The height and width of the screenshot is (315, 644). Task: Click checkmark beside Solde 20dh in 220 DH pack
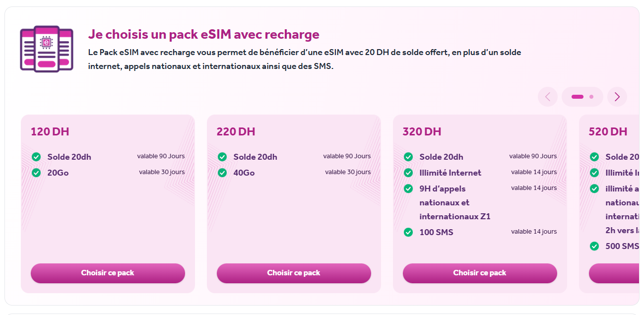(222, 157)
